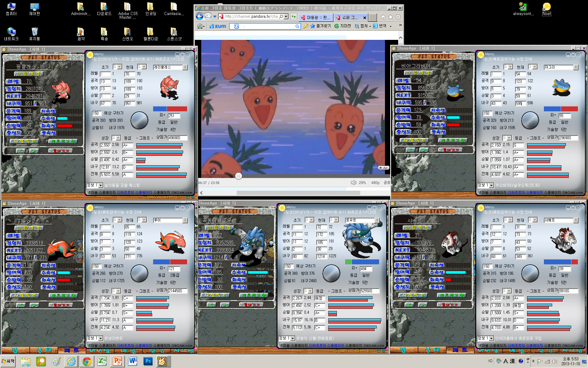The height and width of the screenshot is (368, 588).
Task: Click the IE horizontal scrollbar left arrow
Action: click(202, 193)
